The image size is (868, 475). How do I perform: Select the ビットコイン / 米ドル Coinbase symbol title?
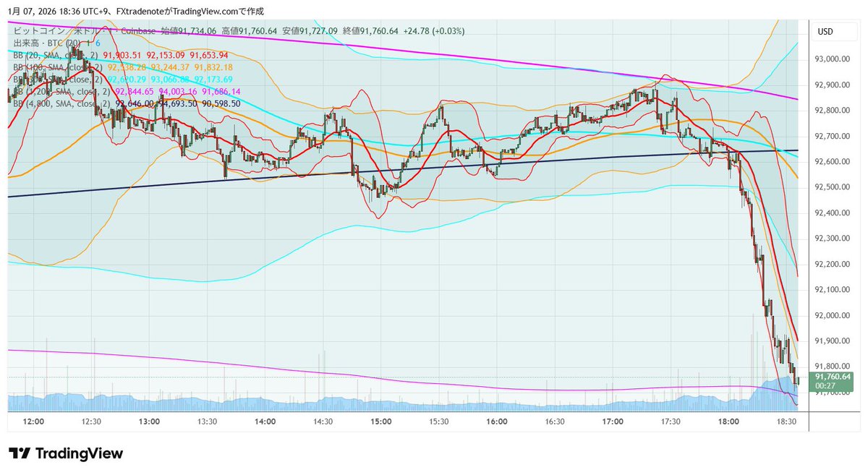[83, 31]
